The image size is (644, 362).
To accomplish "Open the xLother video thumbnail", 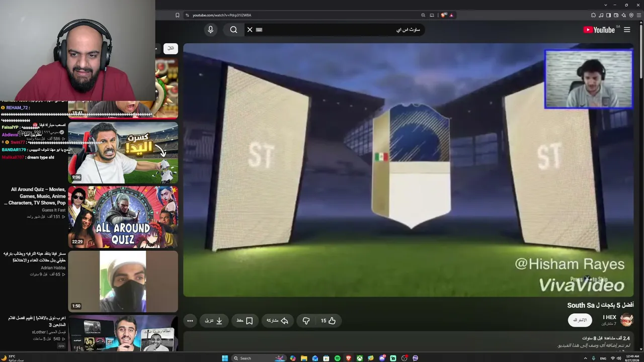I will point(123,333).
